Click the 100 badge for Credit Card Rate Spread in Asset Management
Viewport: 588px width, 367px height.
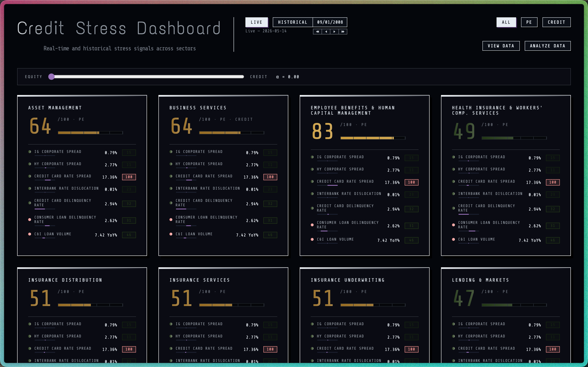129,177
